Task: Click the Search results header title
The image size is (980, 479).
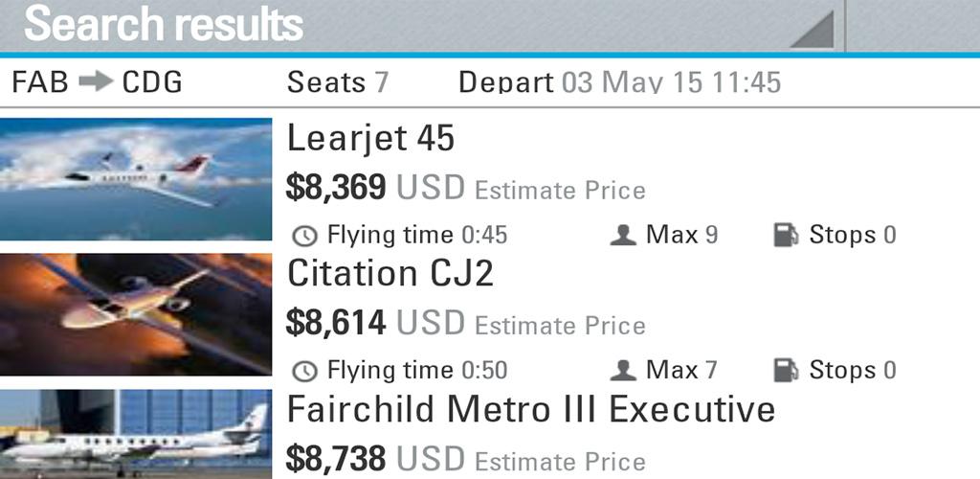Action: point(164,25)
